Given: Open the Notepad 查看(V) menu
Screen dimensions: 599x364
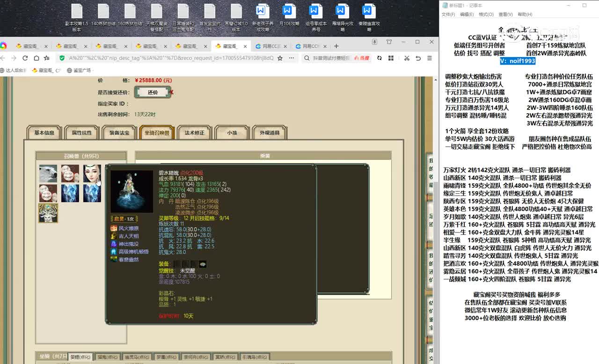Looking at the screenshot, I should point(505,15).
